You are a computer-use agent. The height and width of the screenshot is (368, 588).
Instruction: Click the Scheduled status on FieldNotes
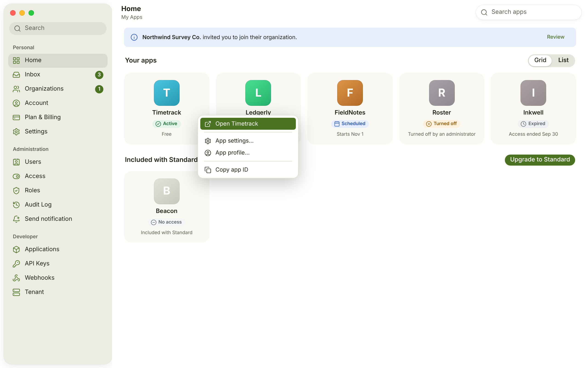[350, 124]
